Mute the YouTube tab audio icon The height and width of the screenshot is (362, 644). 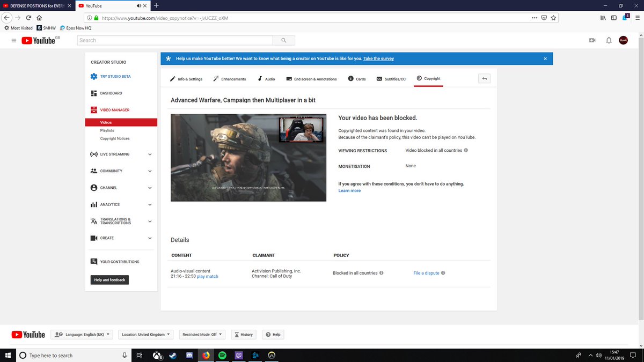tap(139, 5)
